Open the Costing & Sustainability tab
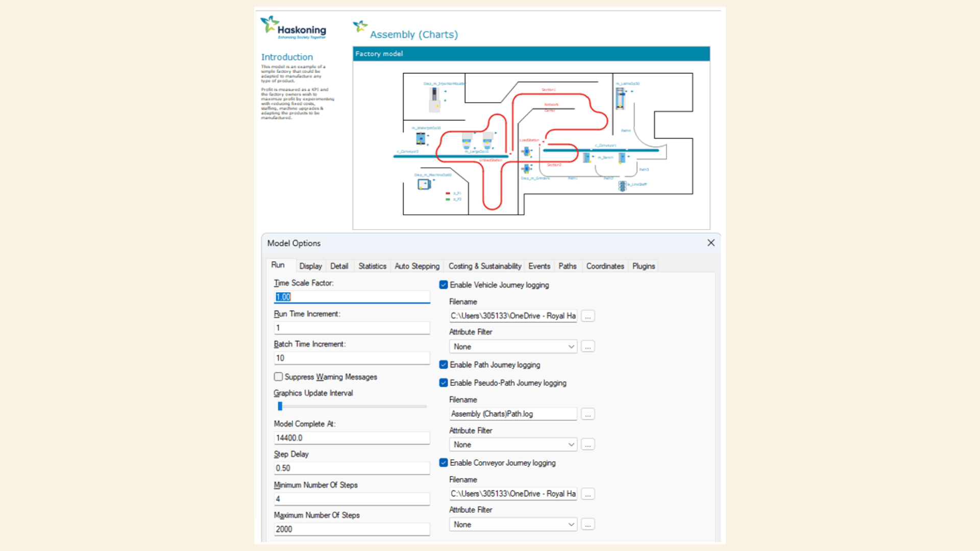980x551 pixels. tap(485, 266)
